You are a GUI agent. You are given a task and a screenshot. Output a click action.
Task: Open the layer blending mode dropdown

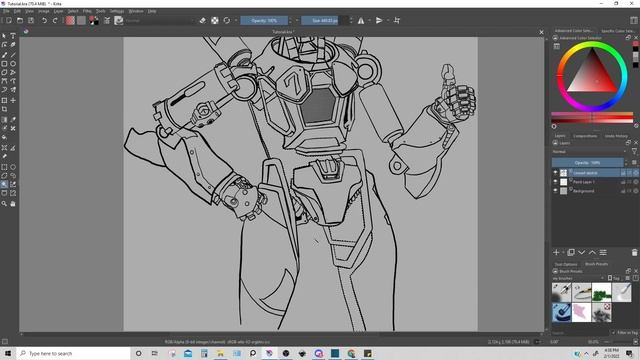click(x=589, y=151)
